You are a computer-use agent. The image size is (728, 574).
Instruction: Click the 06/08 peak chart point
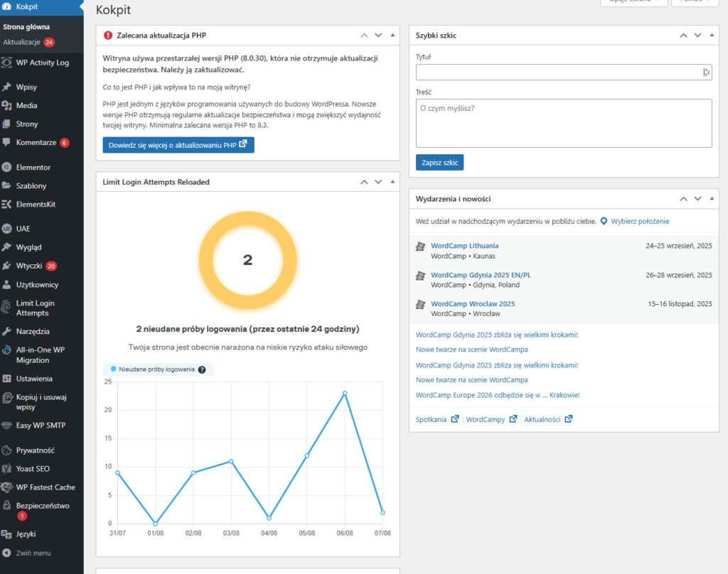[345, 393]
